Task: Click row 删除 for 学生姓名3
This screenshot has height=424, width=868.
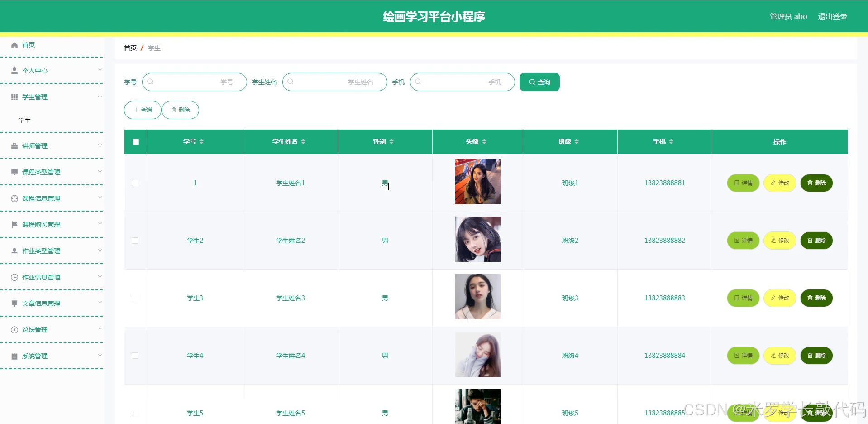Action: pyautogui.click(x=816, y=298)
